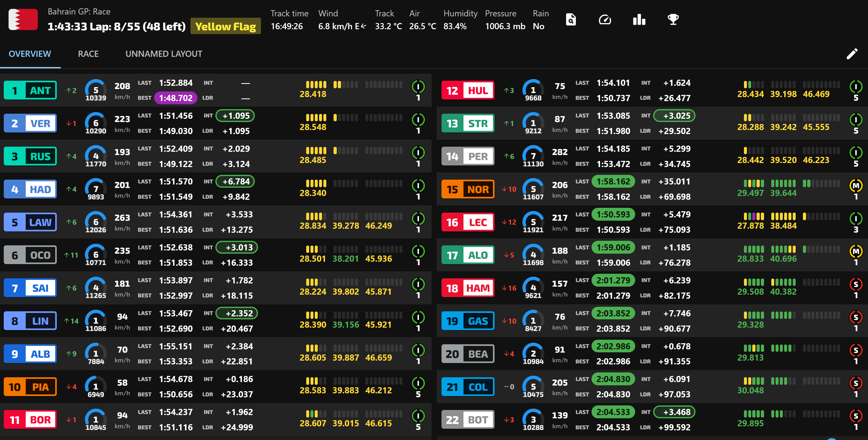The height and width of the screenshot is (440, 868).
Task: Click the Bahrain flag icon
Action: [23, 20]
